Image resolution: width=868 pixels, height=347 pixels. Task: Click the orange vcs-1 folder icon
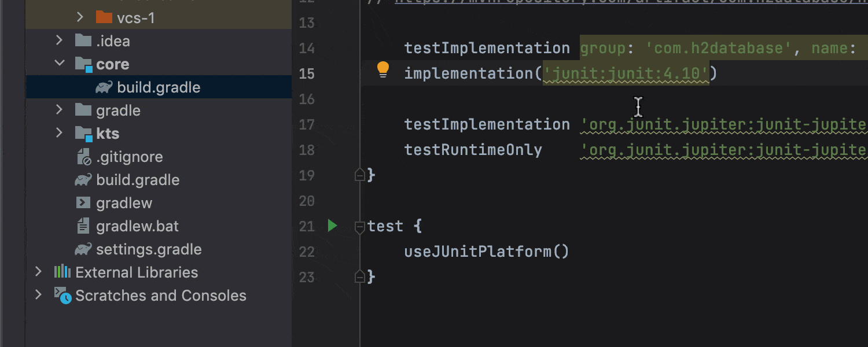coord(104,17)
